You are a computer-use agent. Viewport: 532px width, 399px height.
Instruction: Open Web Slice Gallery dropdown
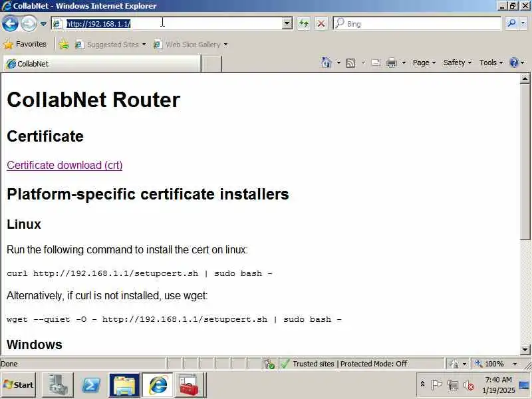coord(190,45)
